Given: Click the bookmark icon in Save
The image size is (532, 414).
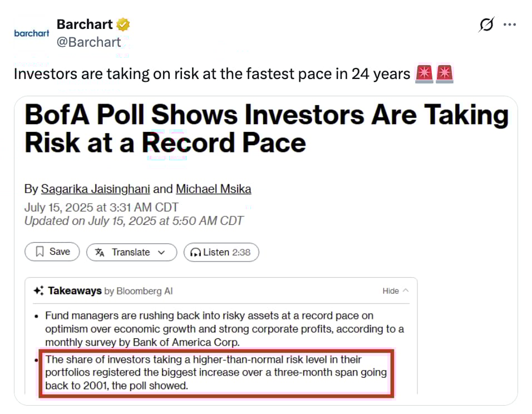Looking at the screenshot, I should click(x=40, y=252).
